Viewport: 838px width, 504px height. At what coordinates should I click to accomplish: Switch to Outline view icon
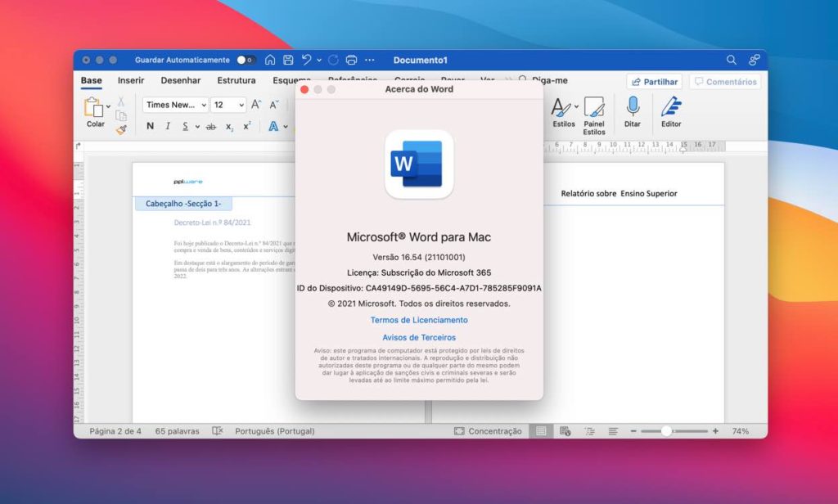(589, 431)
